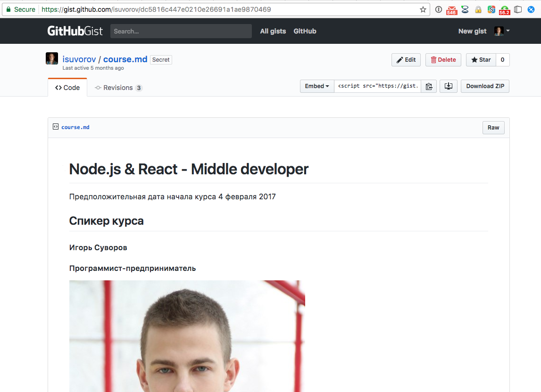Click the Edit button
Viewport: 541px width, 392px height.
406,60
